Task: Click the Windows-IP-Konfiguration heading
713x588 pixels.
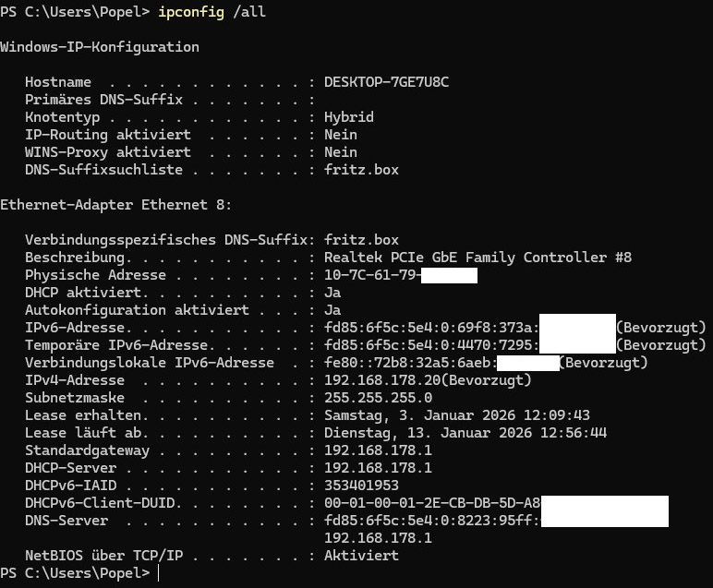Action: point(100,47)
